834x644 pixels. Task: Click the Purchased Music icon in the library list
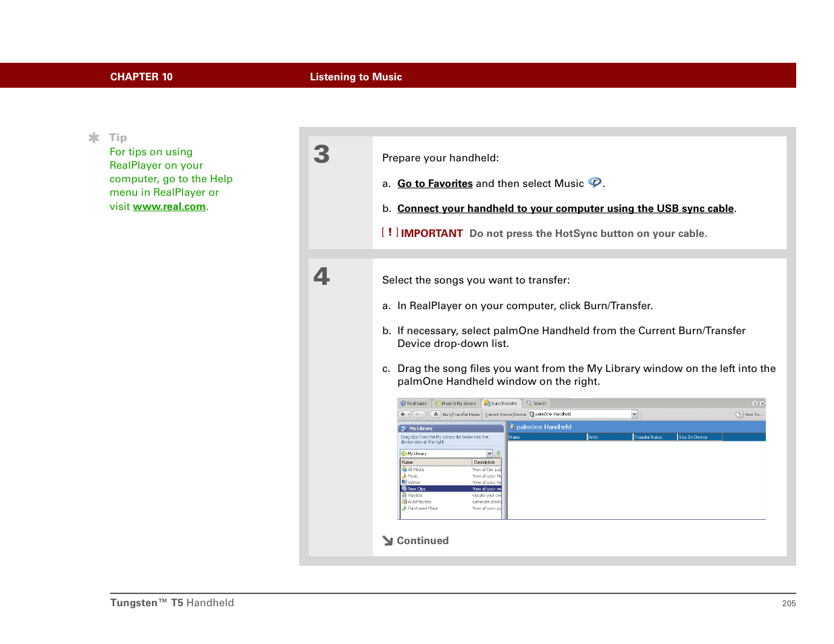tap(405, 508)
